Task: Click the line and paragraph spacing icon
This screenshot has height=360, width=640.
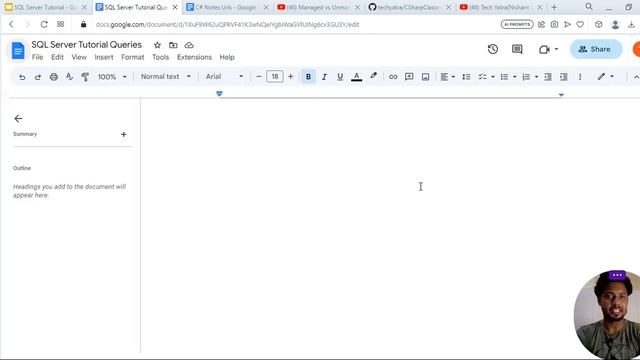Action: 466,77
